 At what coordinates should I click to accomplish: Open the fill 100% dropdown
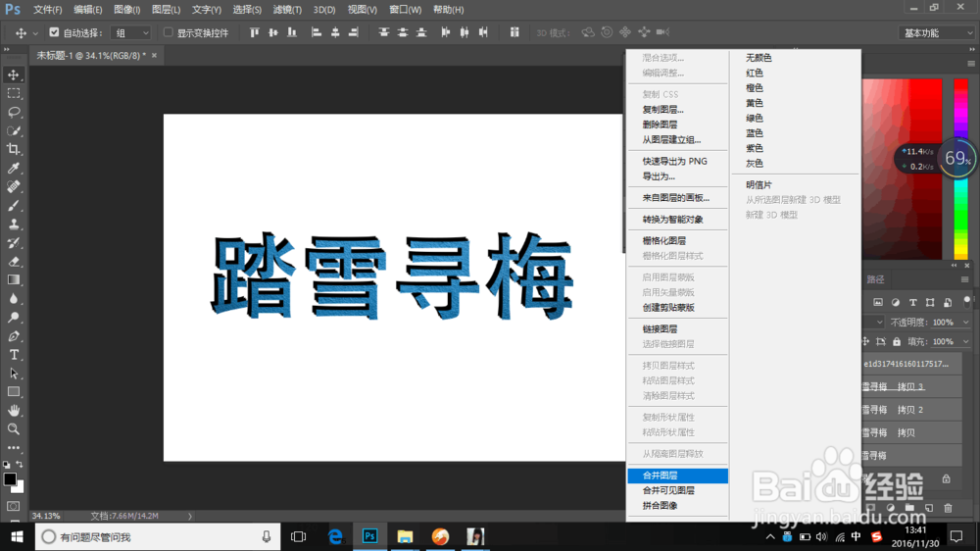coord(965,341)
